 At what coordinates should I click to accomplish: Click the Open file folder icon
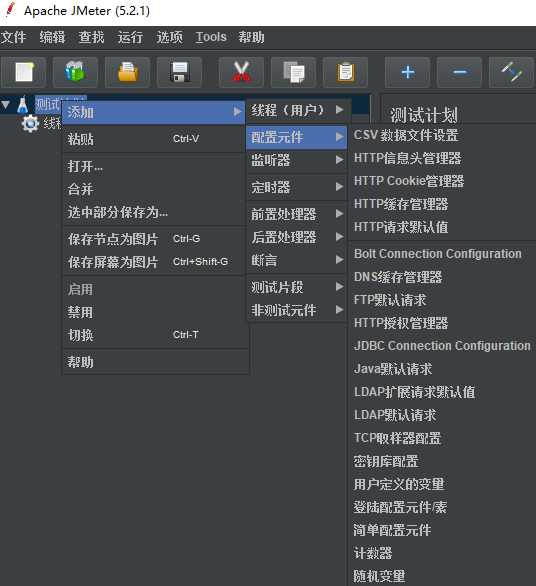coord(128,72)
